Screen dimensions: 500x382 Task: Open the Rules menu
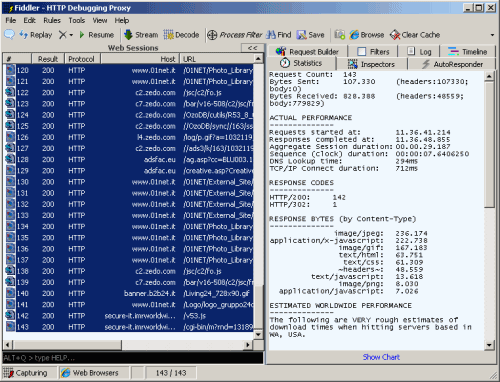[52, 20]
